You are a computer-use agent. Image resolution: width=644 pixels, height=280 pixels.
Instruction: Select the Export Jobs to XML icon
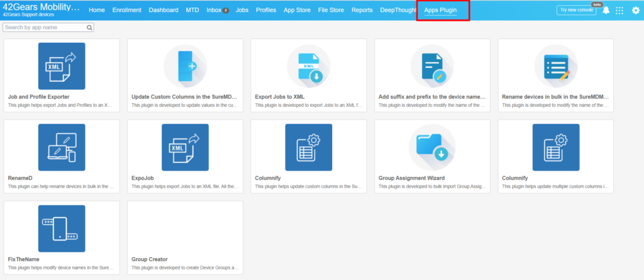[x=309, y=66]
